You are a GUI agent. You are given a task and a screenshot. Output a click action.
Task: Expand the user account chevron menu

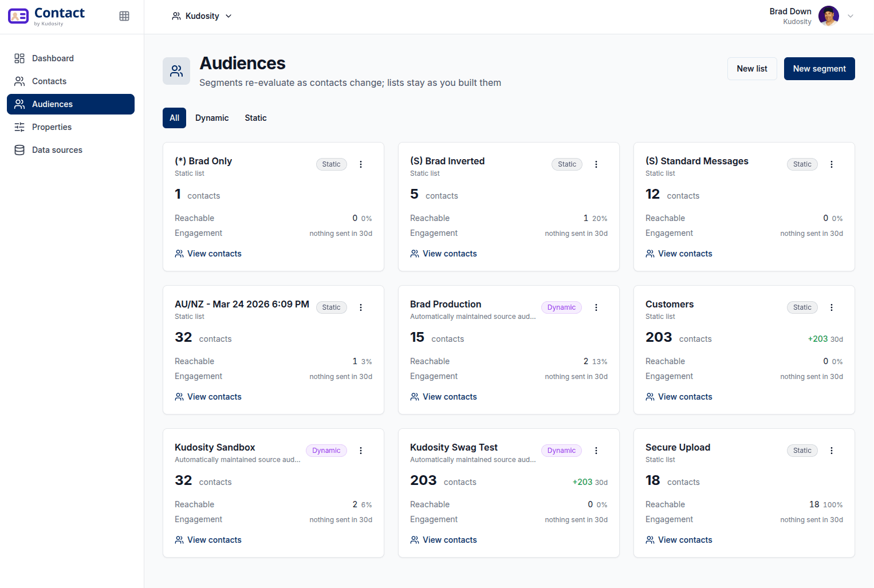851,16
